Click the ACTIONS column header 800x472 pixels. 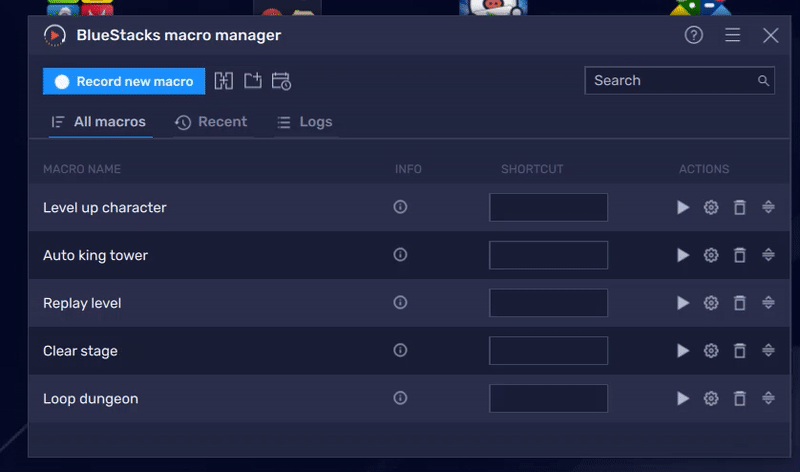(704, 169)
